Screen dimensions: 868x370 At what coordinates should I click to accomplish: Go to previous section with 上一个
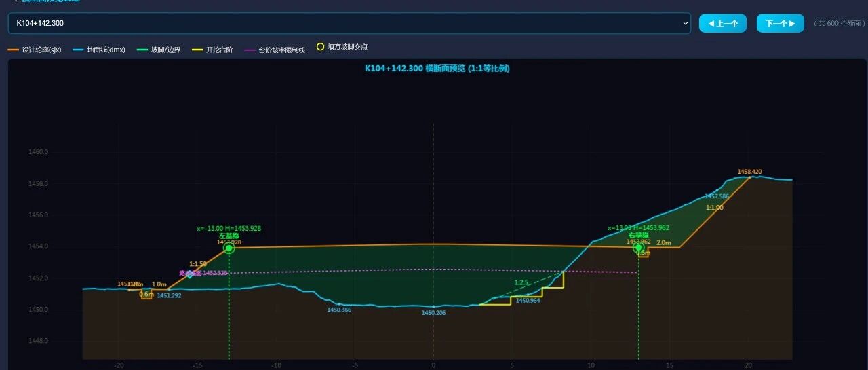click(x=723, y=23)
